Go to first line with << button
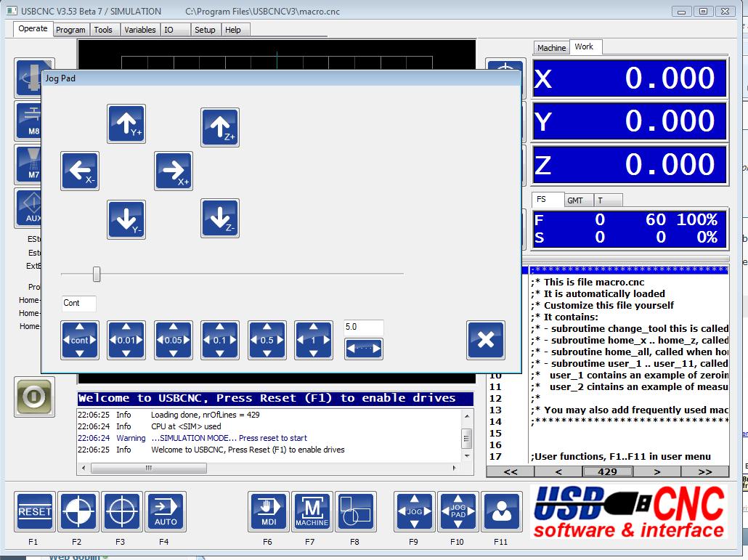 point(510,471)
